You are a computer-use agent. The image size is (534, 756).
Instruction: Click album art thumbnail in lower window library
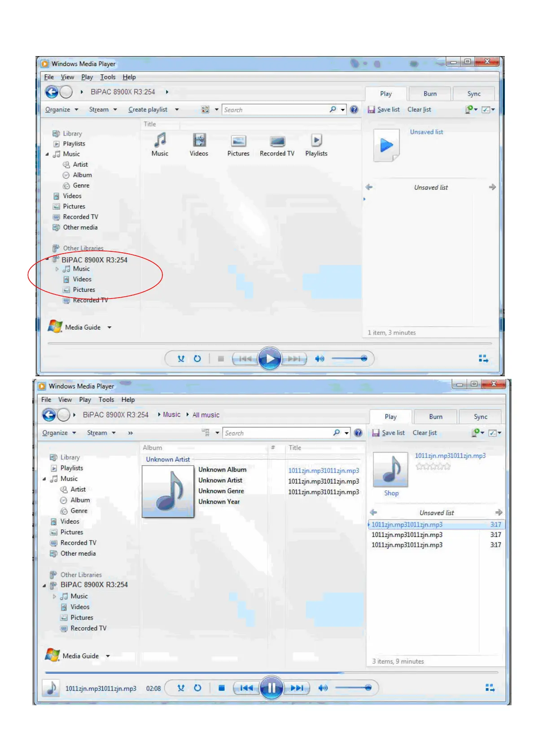(x=168, y=492)
